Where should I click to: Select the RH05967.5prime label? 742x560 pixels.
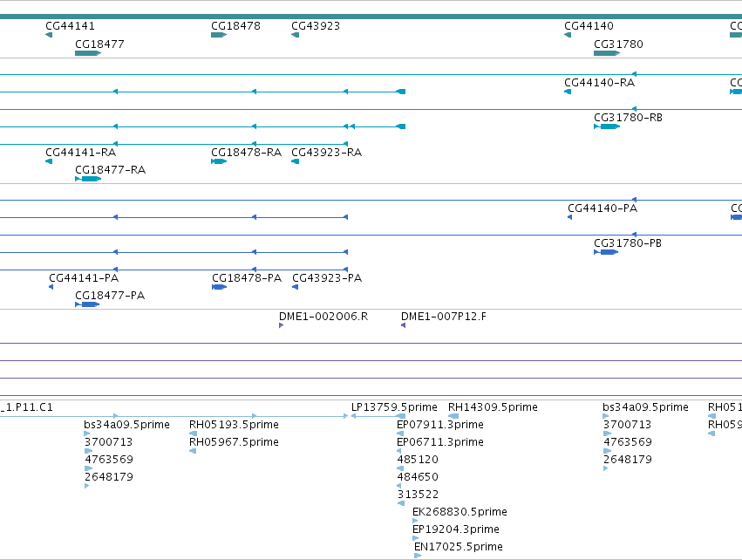coord(234,442)
